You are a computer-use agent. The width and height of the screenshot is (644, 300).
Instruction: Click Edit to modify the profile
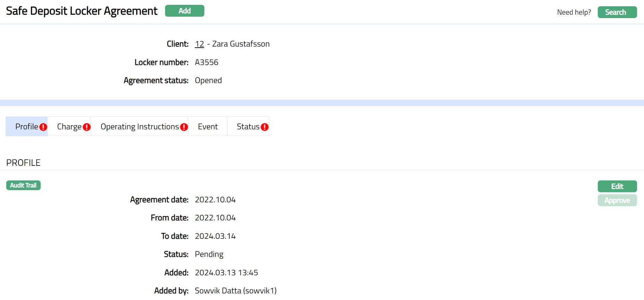tap(617, 186)
